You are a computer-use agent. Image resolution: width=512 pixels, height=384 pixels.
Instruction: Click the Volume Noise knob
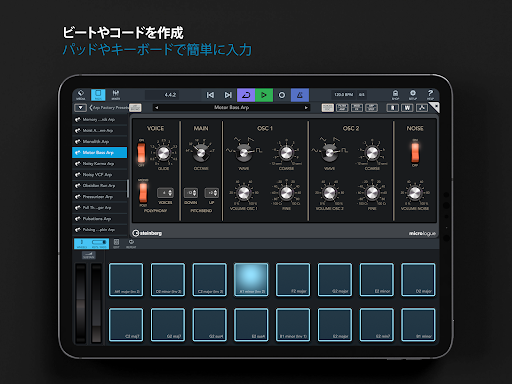click(415, 193)
